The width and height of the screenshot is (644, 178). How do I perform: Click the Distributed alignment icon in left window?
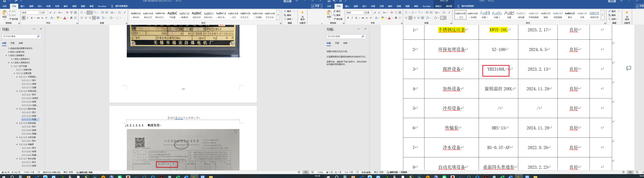(x=98, y=18)
